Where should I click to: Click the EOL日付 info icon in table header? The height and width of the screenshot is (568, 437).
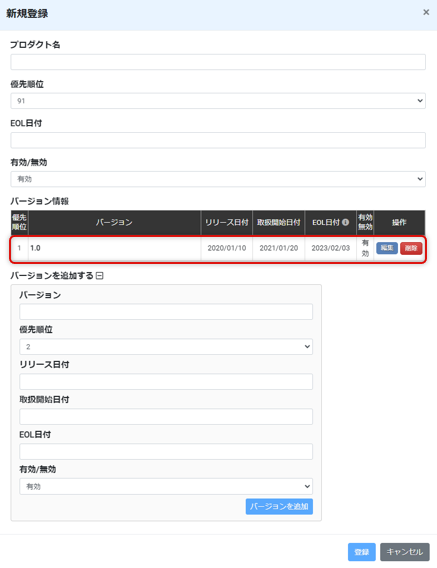(345, 222)
